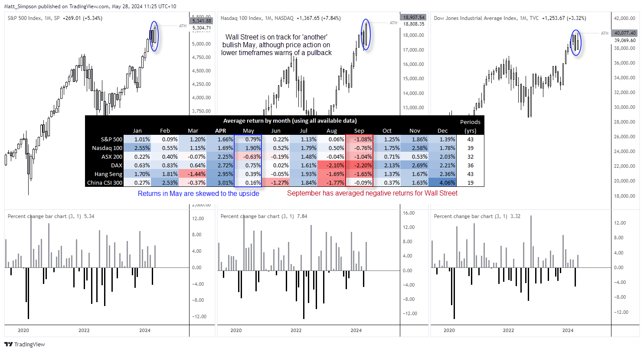Click the 3.01% China CSI 300 April cell
The width and height of the screenshot is (644, 352).
(220, 183)
